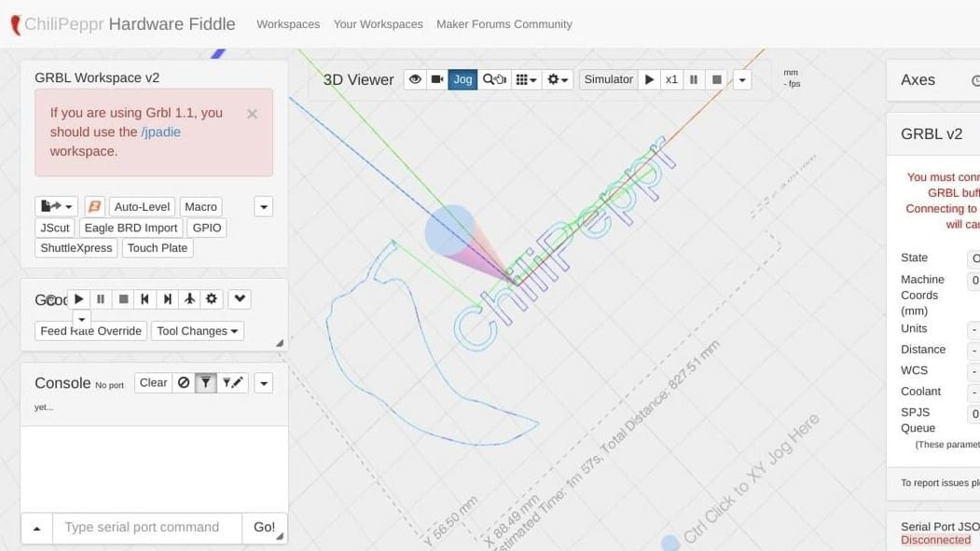The height and width of the screenshot is (551, 980).
Task: Click the airplane icon in Gcode toolbar
Action: (x=189, y=299)
